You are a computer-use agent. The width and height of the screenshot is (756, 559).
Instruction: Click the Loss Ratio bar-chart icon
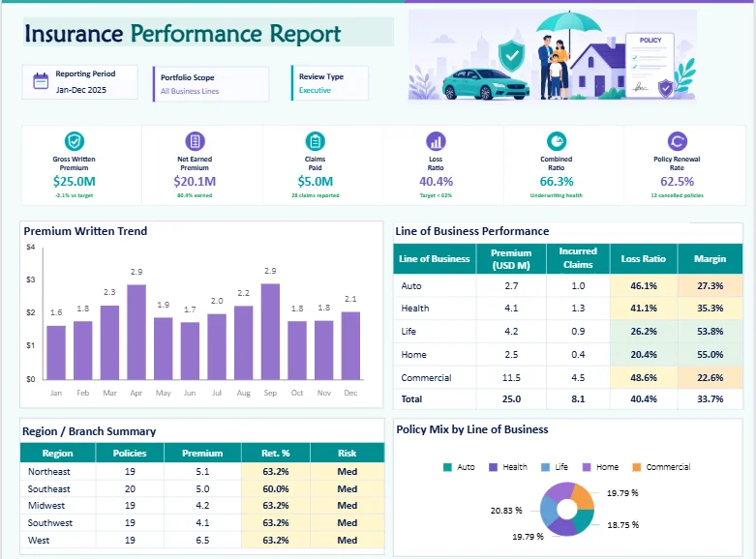point(436,141)
